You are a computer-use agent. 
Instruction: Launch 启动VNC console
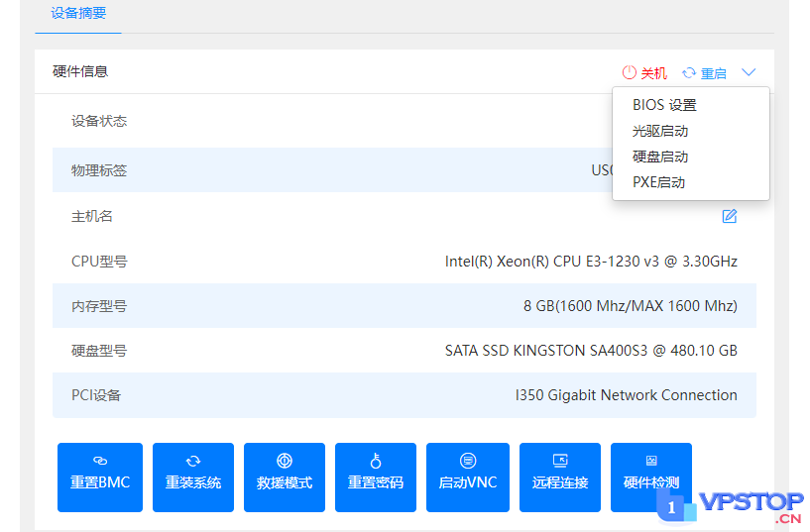click(x=468, y=478)
